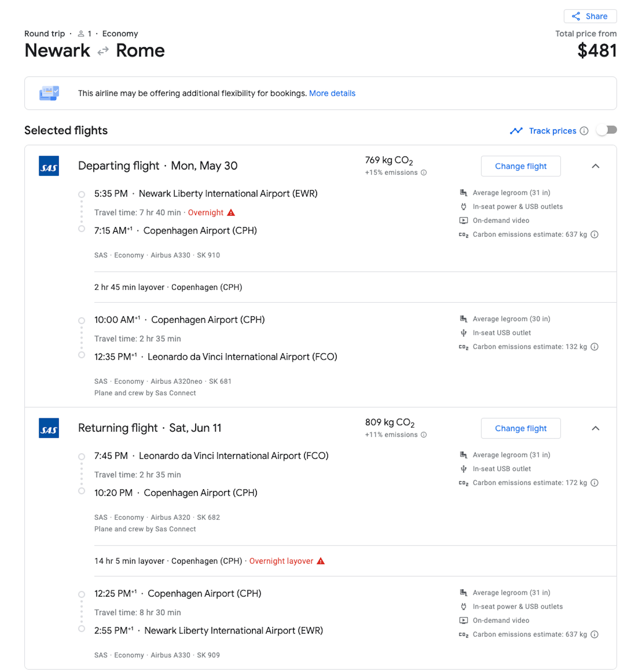
Task: Click Change flight for the returning flight
Action: point(520,428)
